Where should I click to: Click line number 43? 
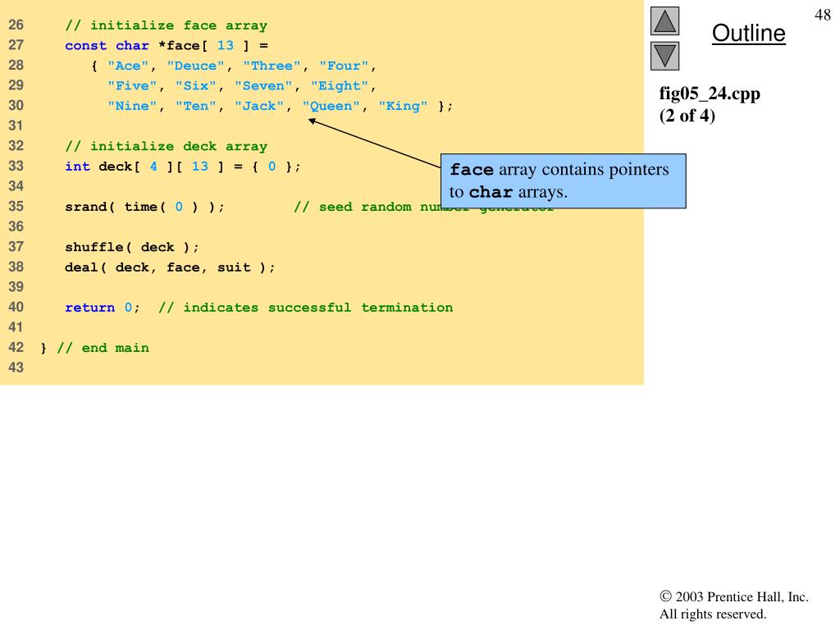point(16,367)
